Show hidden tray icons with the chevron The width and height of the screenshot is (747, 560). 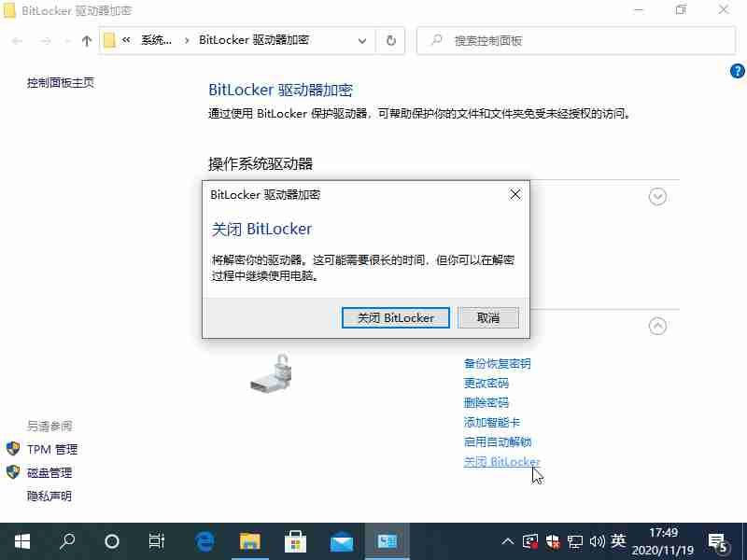click(507, 540)
